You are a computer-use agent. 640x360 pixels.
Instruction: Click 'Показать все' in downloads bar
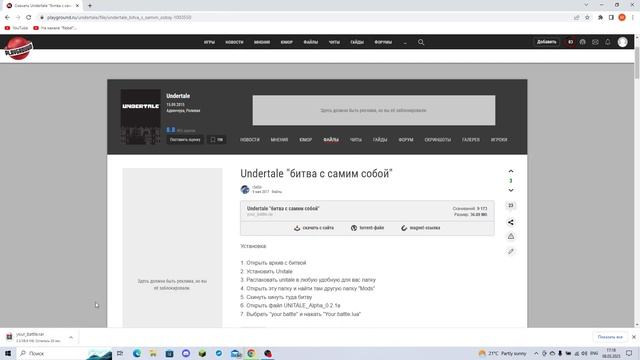[610, 337]
